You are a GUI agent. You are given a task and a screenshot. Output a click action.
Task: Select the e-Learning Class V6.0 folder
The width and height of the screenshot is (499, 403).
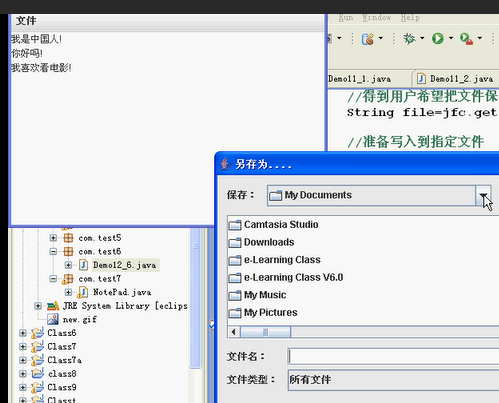(x=293, y=278)
